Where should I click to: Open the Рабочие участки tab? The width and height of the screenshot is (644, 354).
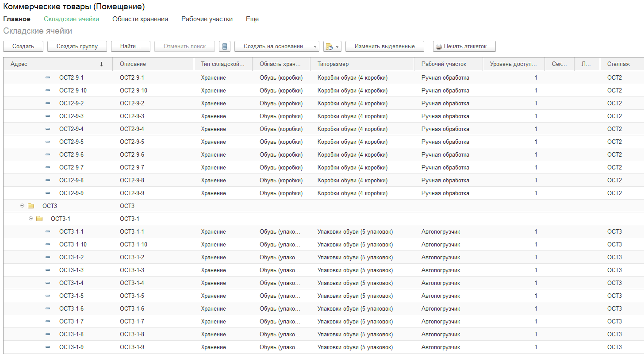tap(207, 19)
